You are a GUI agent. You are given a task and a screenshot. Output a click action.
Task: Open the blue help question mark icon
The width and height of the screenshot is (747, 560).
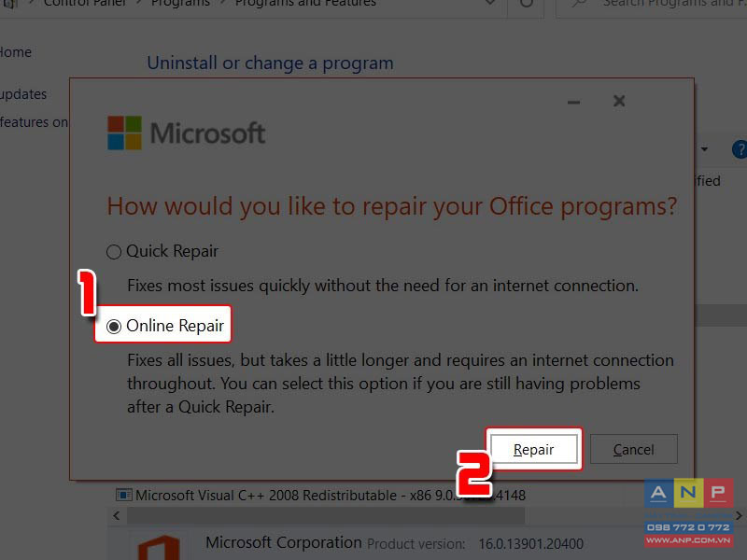click(x=740, y=149)
